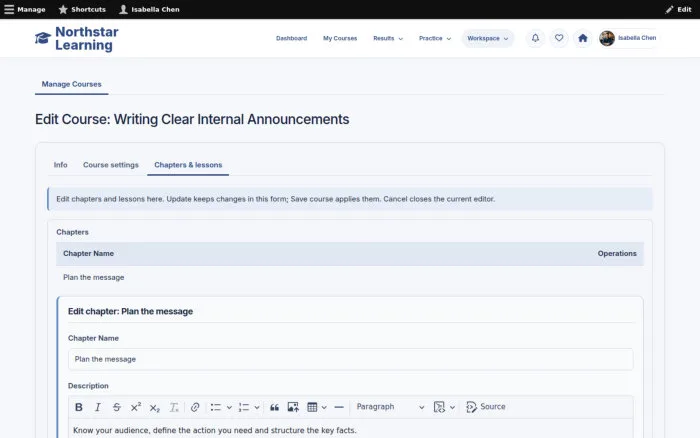Click the Chapter Name input field
700x438 pixels.
[x=350, y=359]
